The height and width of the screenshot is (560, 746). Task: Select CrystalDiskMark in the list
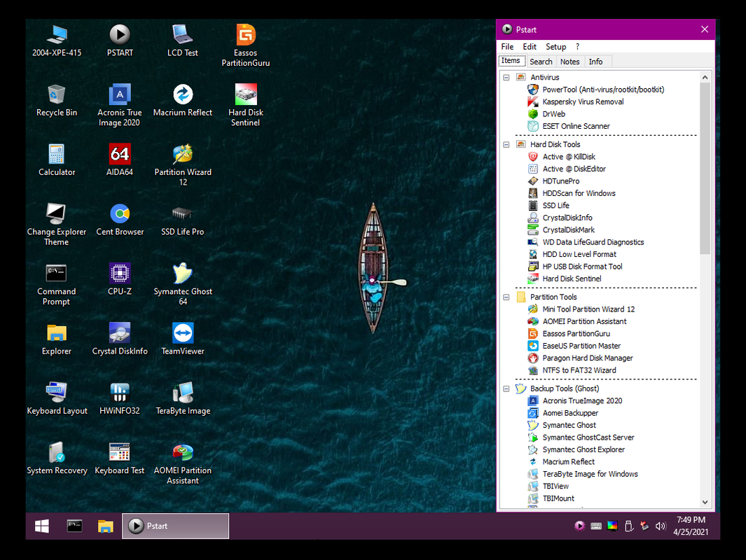pos(568,230)
